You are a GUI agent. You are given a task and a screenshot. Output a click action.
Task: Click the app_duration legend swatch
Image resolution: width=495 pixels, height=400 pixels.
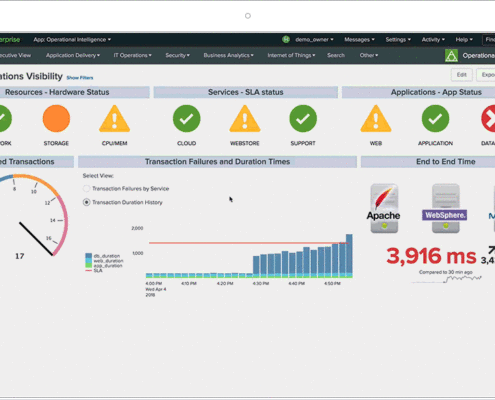coord(88,266)
